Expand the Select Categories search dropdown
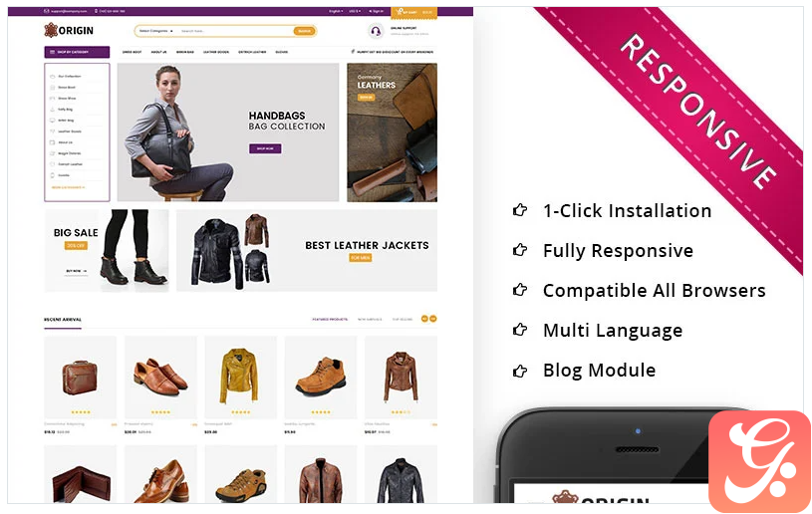Viewport: 812px width, 514px height. (x=155, y=31)
